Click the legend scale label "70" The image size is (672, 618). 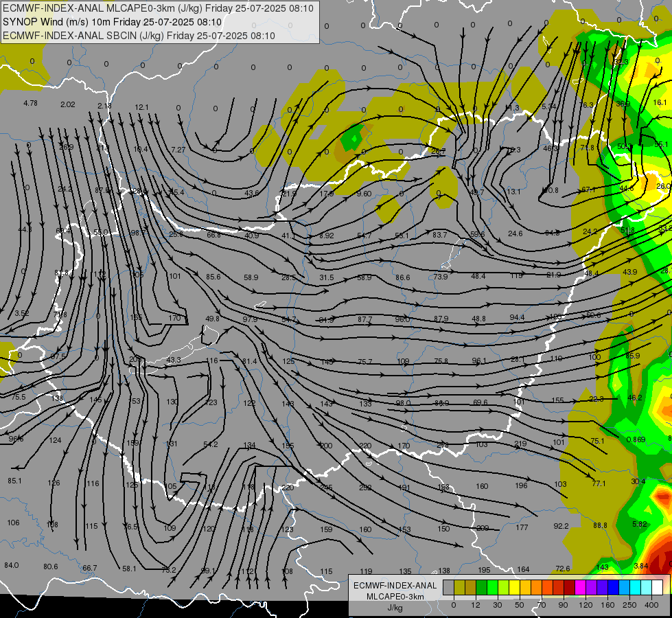[542, 606]
